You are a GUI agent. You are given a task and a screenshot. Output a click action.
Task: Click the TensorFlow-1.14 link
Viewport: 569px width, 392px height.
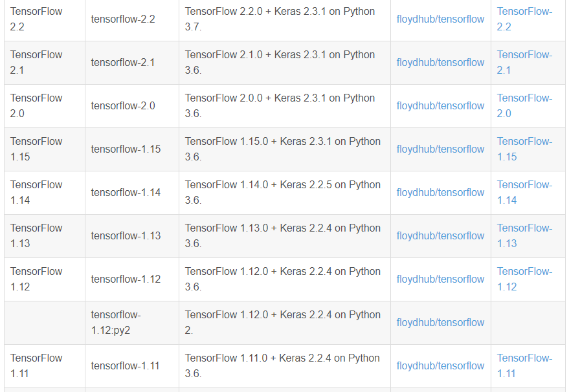526,192
